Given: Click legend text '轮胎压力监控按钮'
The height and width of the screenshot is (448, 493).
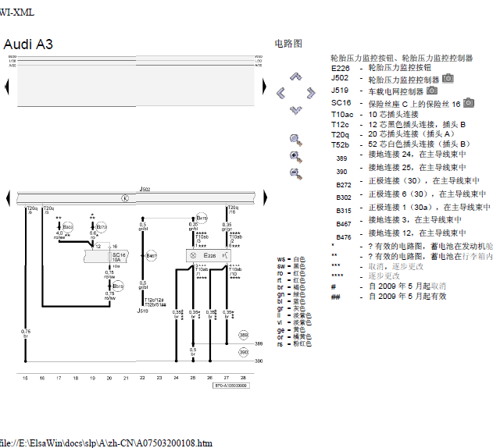Looking at the screenshot, I should (399, 68).
